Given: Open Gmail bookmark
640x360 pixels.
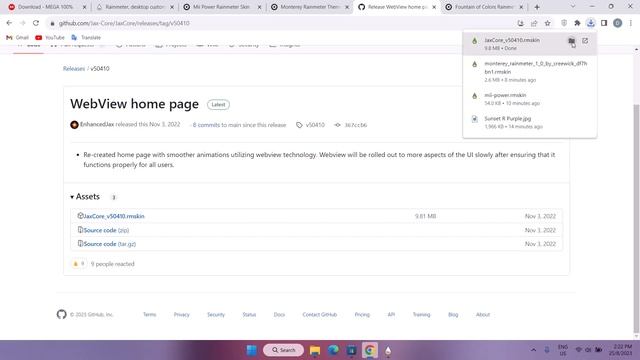Looking at the screenshot, I should 17,38.
